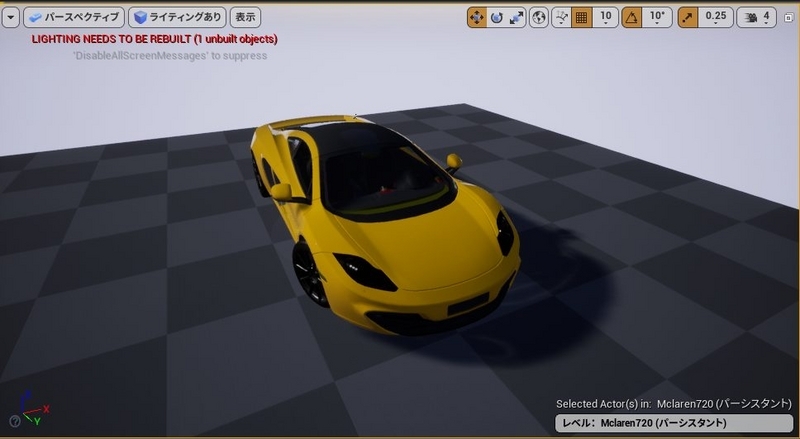The height and width of the screenshot is (439, 800).
Task: Toggle world/local coordinate system globe
Action: coord(539,17)
